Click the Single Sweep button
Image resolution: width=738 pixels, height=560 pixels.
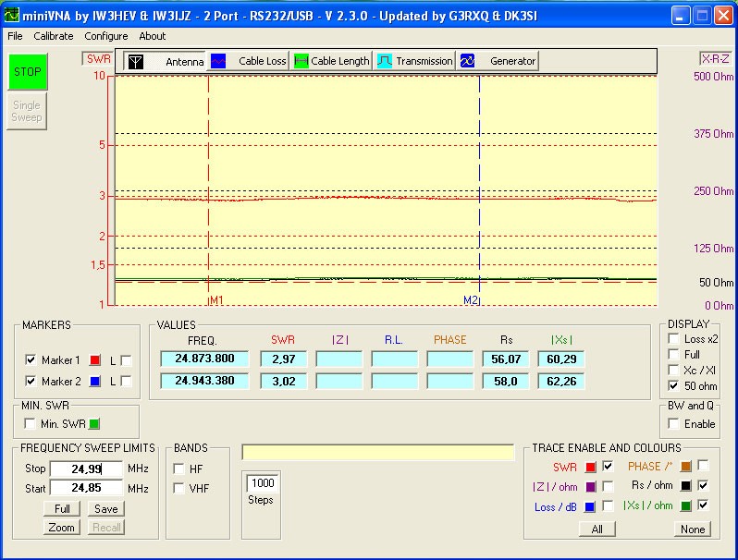click(27, 112)
